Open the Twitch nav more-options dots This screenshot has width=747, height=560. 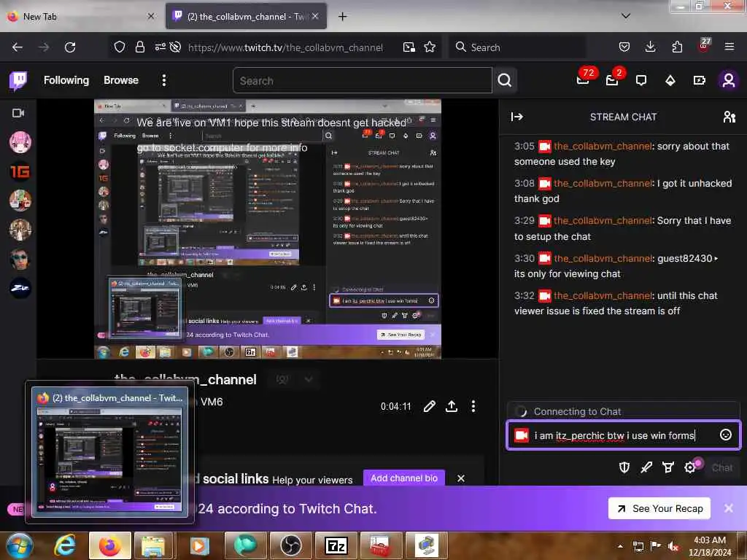click(164, 80)
